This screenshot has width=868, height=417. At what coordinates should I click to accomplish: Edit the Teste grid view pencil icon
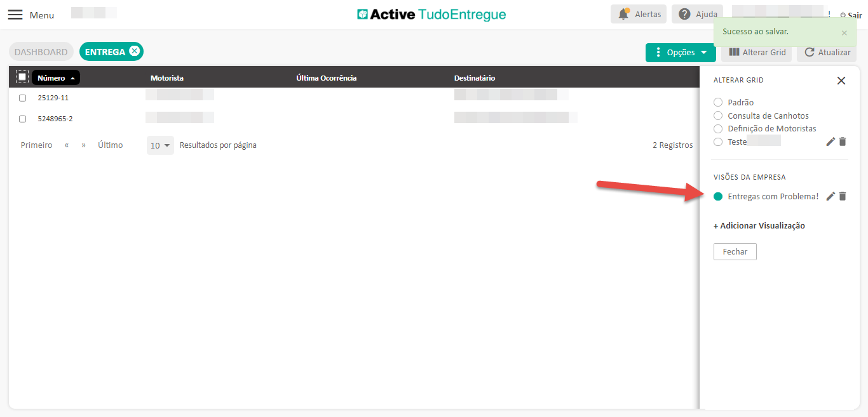(x=830, y=142)
